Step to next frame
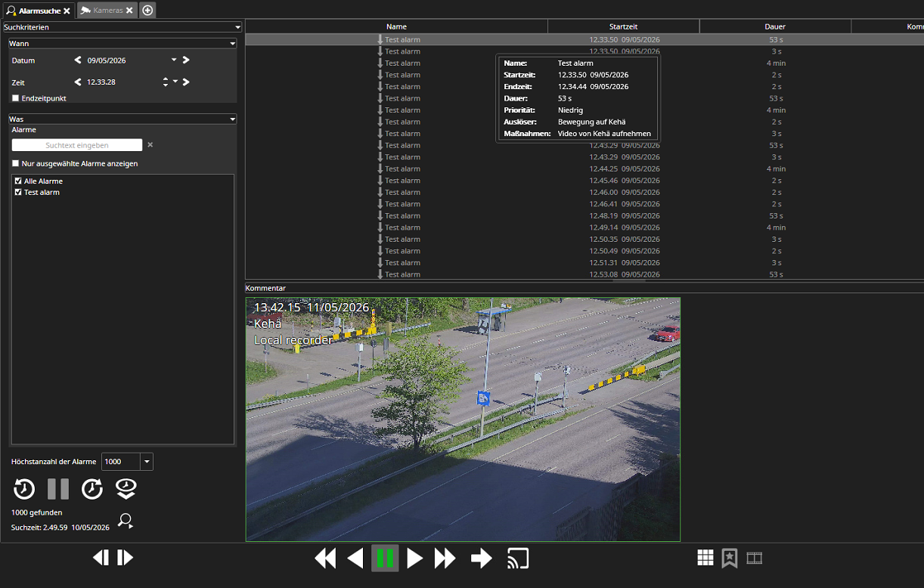 tap(126, 558)
